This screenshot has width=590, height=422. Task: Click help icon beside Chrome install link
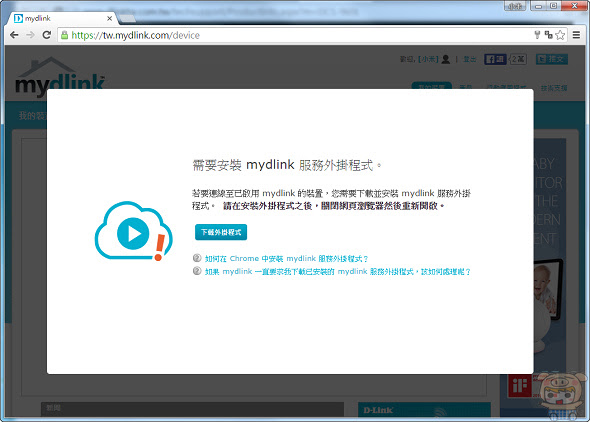(197, 258)
